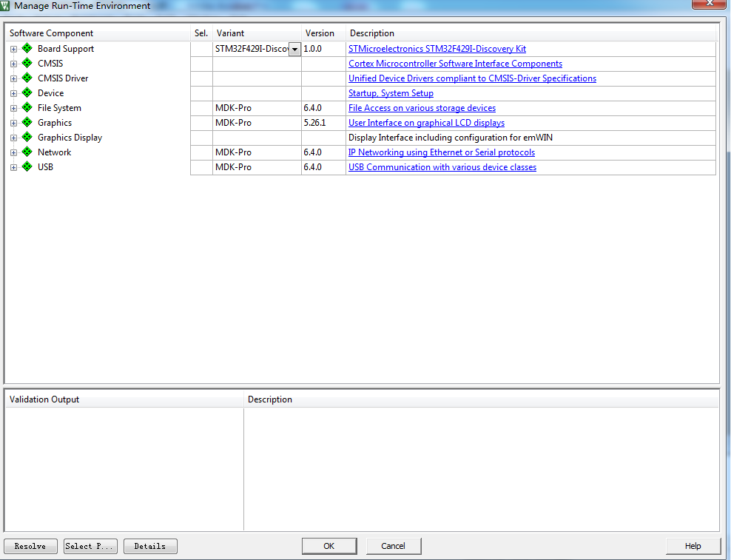Click the Cancel button
Viewport: 731px width, 560px height.
(x=393, y=545)
